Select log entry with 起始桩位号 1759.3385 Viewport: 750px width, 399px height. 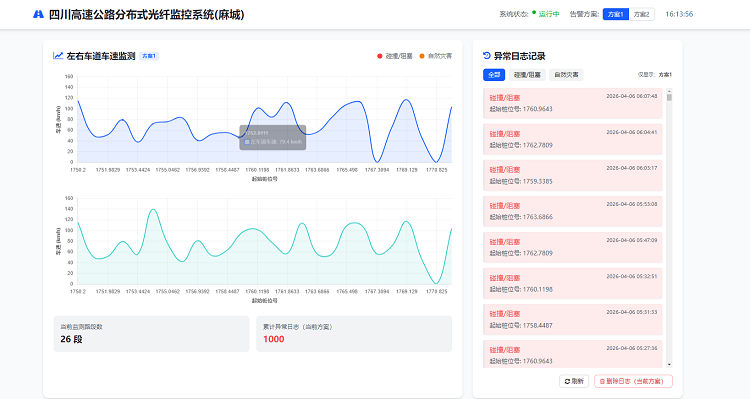pos(573,175)
